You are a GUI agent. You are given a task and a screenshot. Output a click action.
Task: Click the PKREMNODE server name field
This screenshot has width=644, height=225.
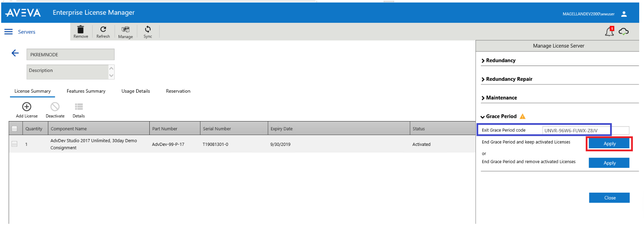tap(71, 55)
